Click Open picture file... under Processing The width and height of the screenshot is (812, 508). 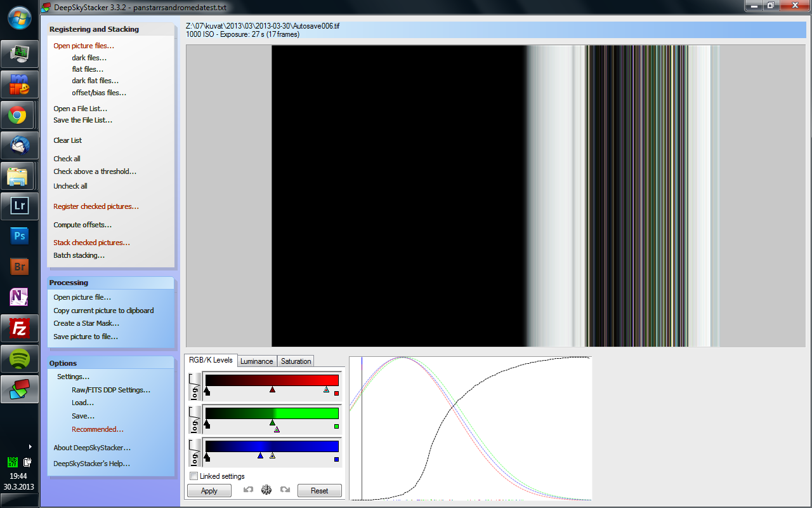[x=82, y=297]
